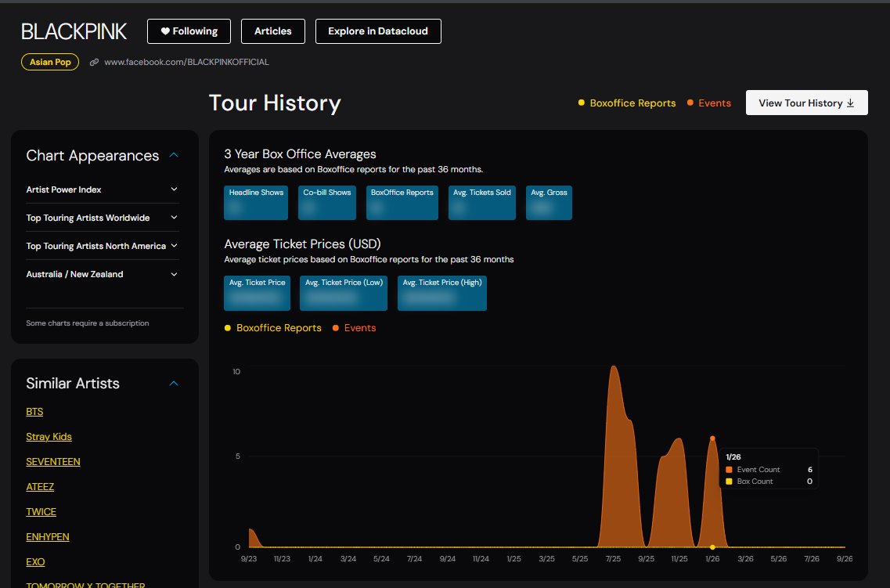This screenshot has width=890, height=588.
Task: Expand Artist Power Index
Action: 103,189
